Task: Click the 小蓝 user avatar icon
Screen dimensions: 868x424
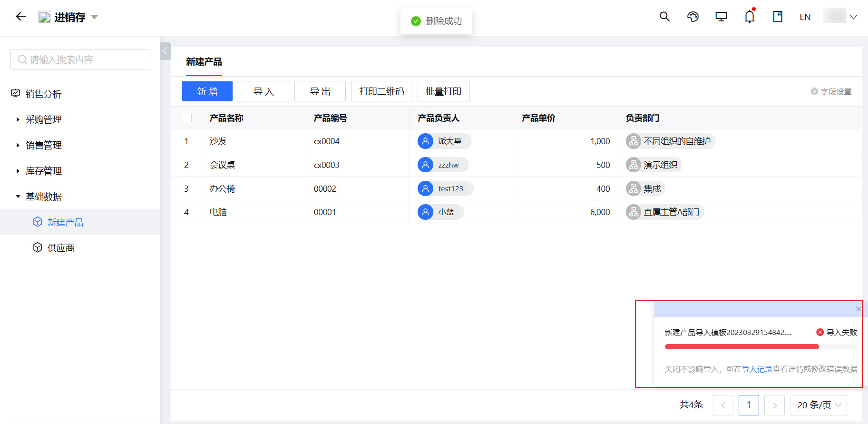Action: 425,212
